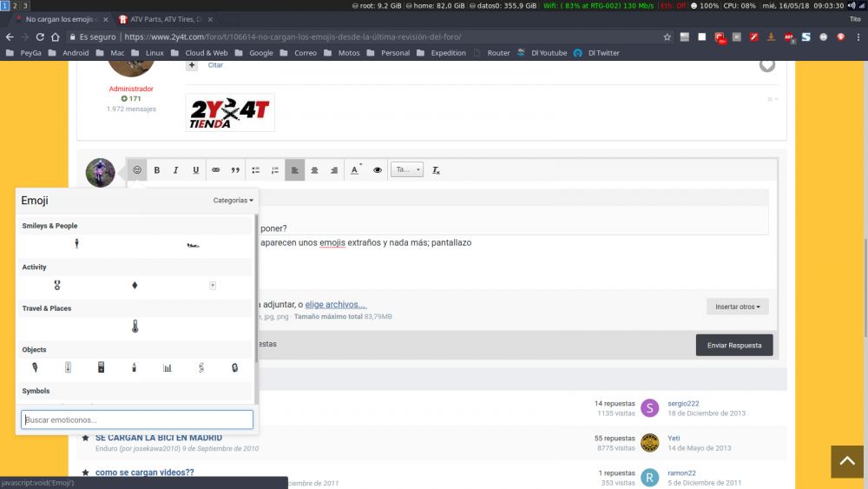868x489 pixels.
Task: Pick the bar chart emoji in Objects
Action: point(168,367)
